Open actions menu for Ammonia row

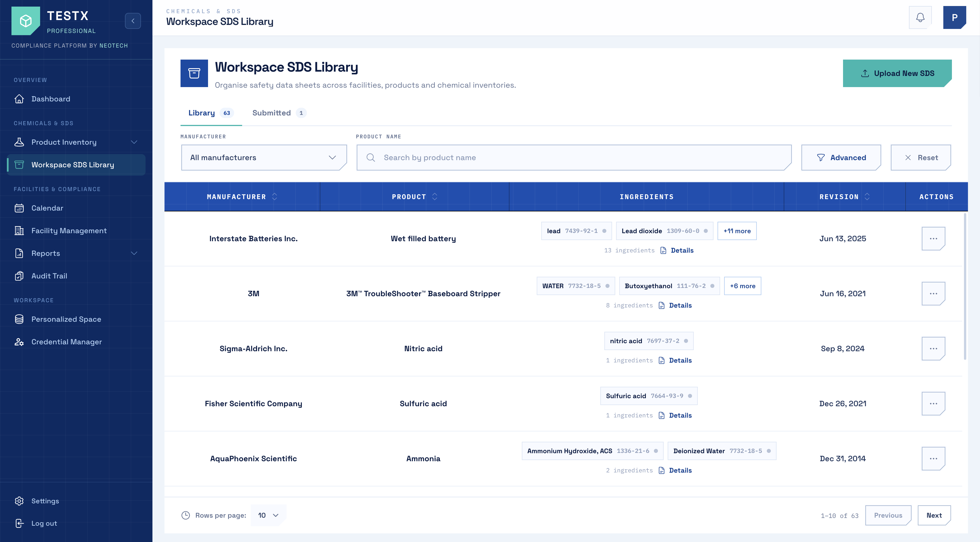pos(933,459)
